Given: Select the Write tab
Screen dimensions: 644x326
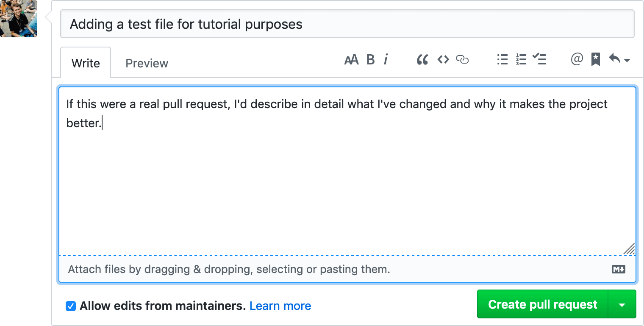Looking at the screenshot, I should coord(86,63).
